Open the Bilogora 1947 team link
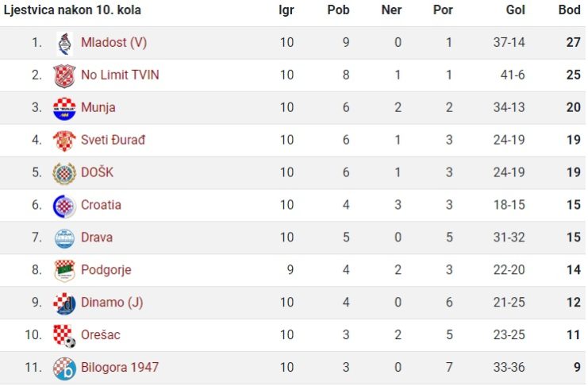 pyautogui.click(x=120, y=367)
